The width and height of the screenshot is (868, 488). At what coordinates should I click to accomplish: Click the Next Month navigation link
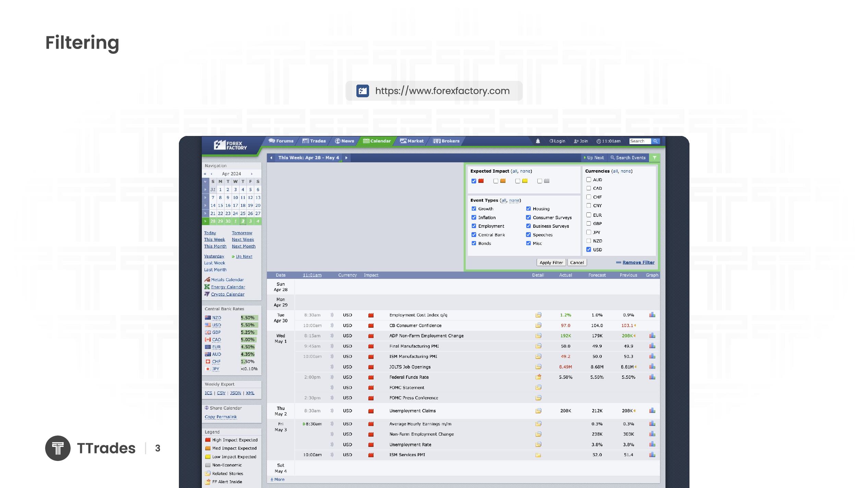tap(244, 246)
